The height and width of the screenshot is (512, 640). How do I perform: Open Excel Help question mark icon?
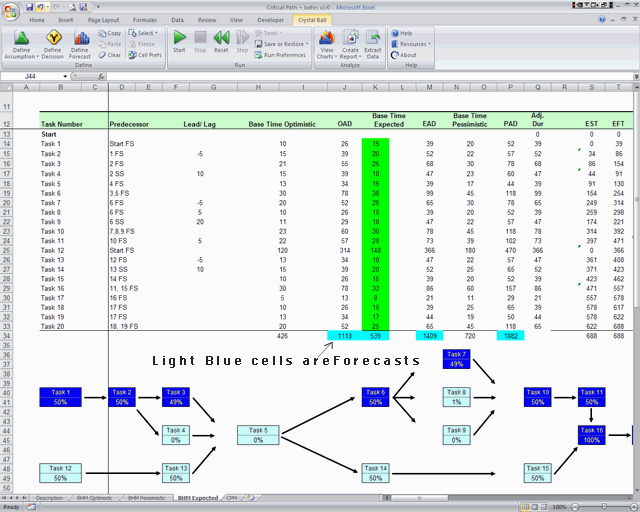[602, 19]
